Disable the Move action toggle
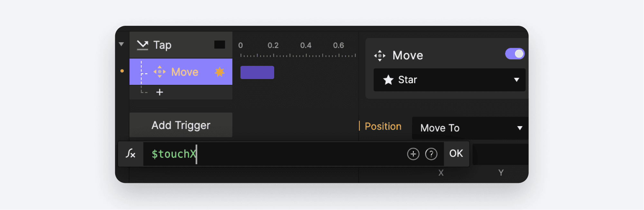644x210 pixels. pos(515,54)
